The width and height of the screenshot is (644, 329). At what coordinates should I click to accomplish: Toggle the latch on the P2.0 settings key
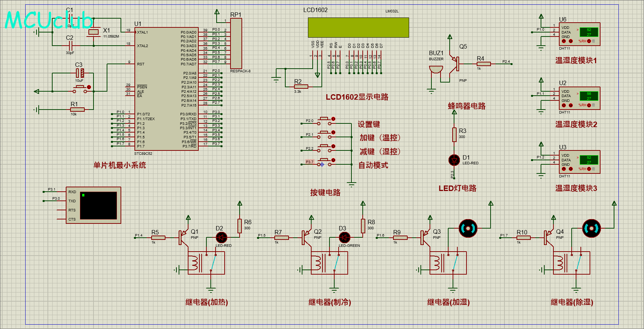pyautogui.click(x=333, y=119)
